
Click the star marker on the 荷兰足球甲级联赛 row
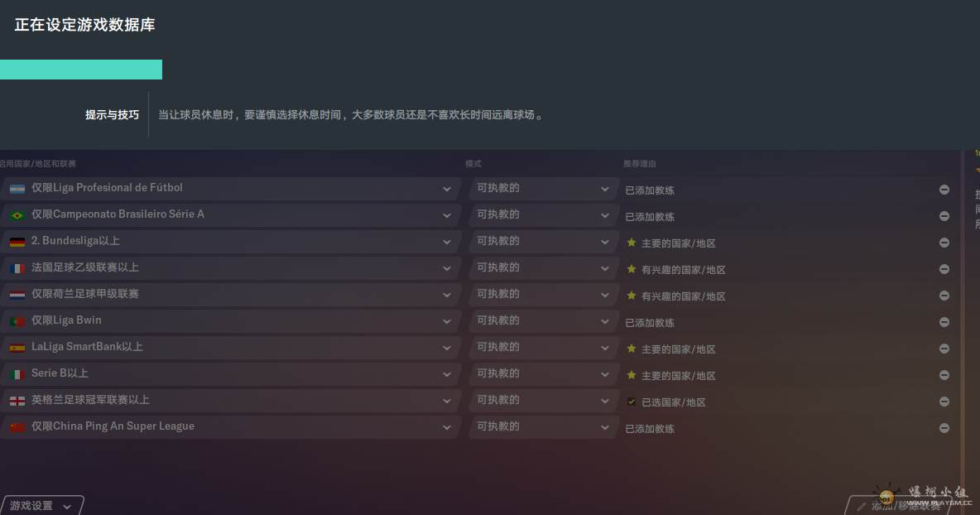(x=632, y=296)
